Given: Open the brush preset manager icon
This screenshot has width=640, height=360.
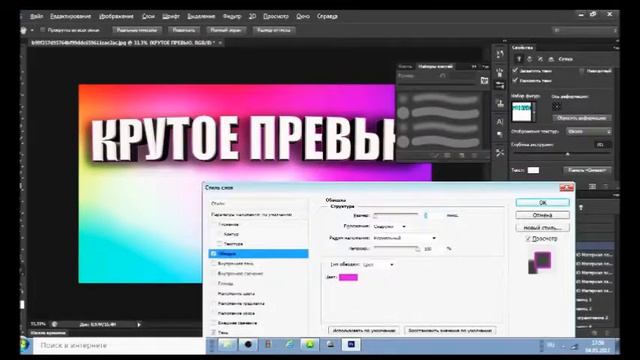Looking at the screenshot, I should point(484,80).
